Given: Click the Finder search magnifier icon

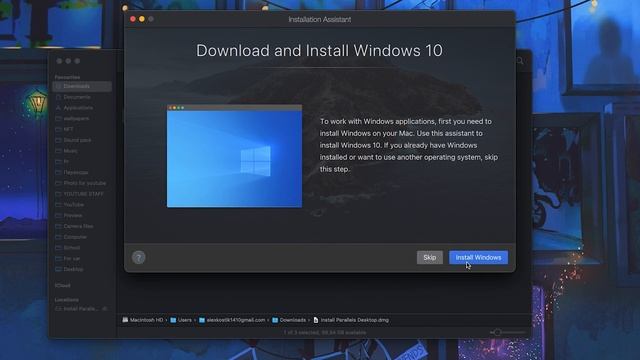Looking at the screenshot, I should coord(520,61).
